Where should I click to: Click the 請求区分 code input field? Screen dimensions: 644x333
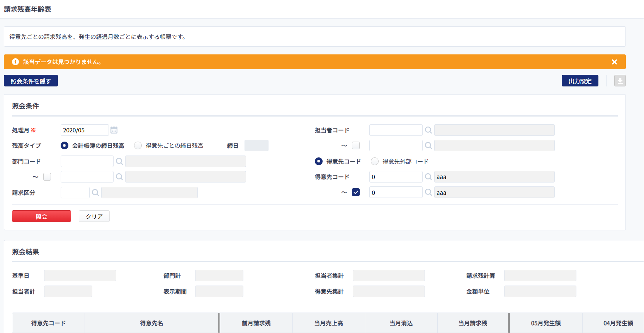75,193
